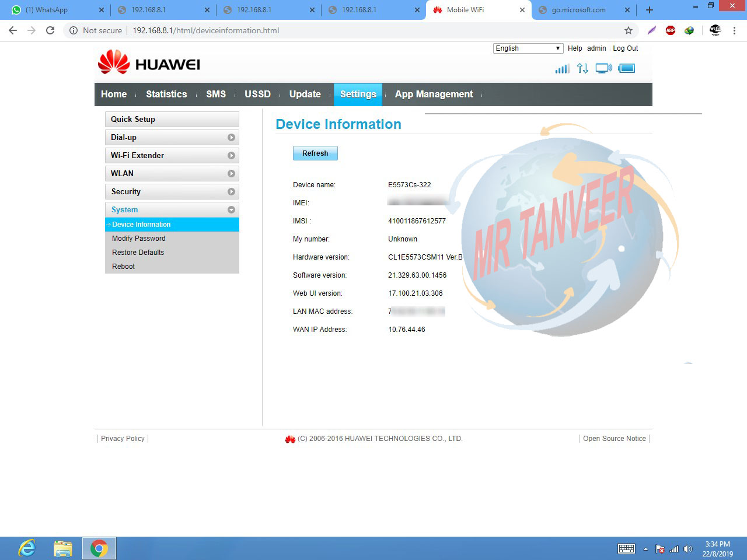
Task: Open File Explorer from taskbar
Action: (x=63, y=548)
